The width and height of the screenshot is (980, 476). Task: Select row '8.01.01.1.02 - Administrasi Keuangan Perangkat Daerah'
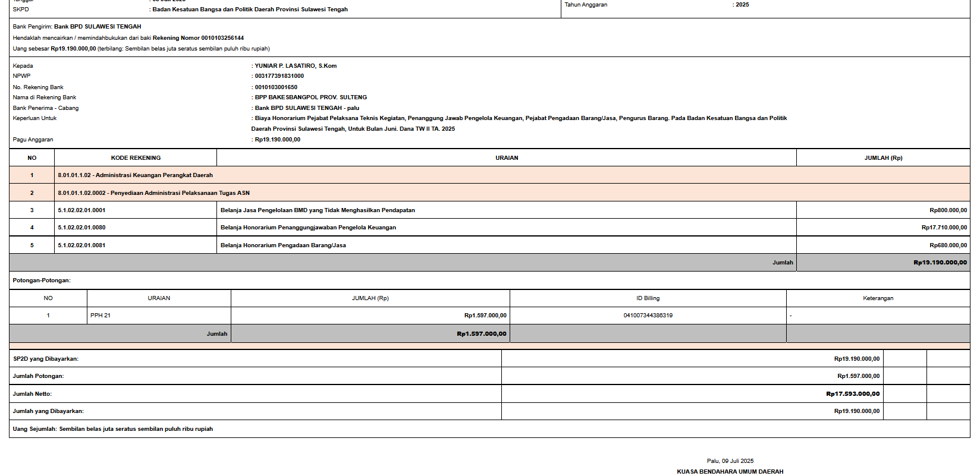pyautogui.click(x=489, y=175)
